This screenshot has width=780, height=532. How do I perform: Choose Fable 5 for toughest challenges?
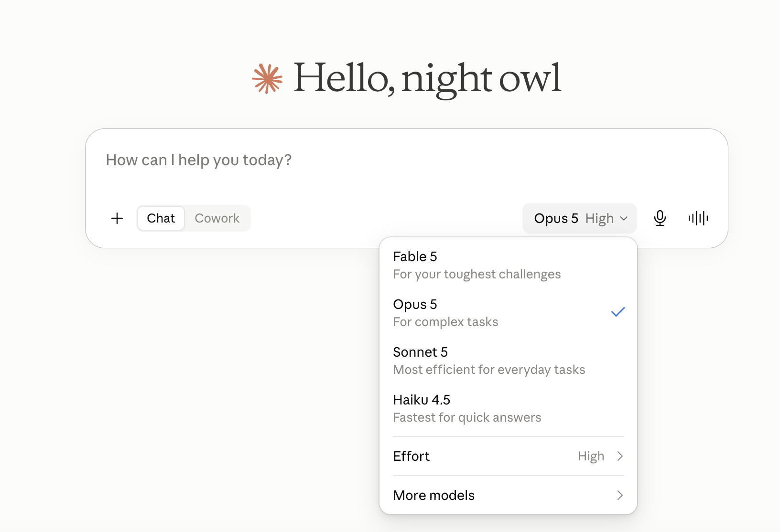tap(508, 265)
